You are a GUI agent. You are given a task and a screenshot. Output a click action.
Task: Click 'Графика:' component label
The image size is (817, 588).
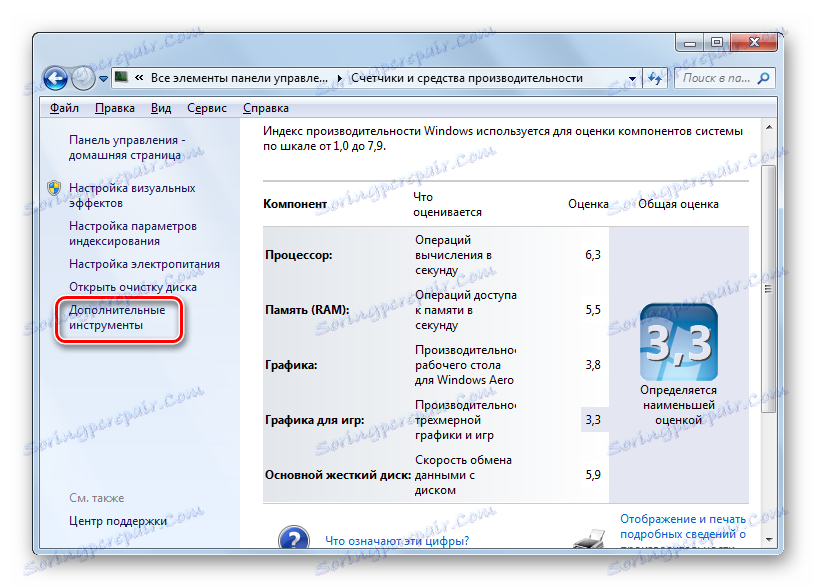point(291,365)
